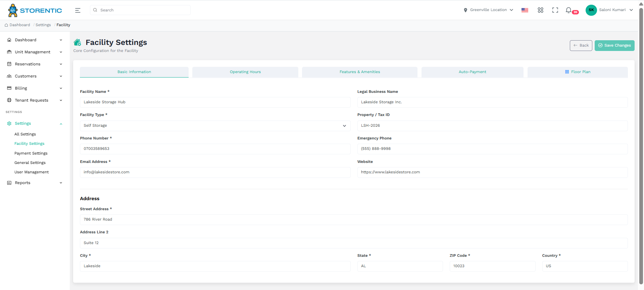Open User Management in sidebar

coord(32,172)
